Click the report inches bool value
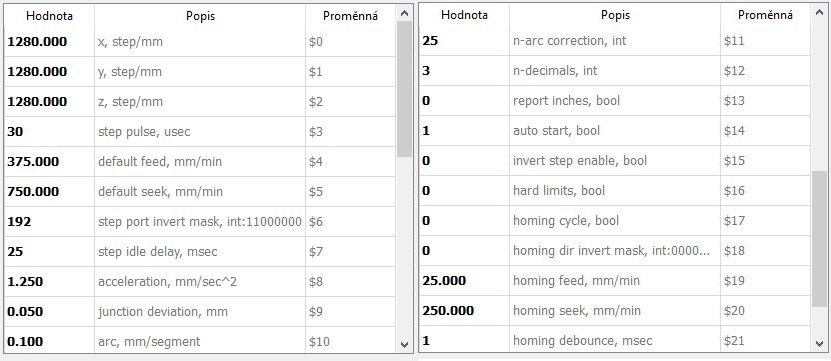This screenshot has height=361, width=831. pos(464,101)
